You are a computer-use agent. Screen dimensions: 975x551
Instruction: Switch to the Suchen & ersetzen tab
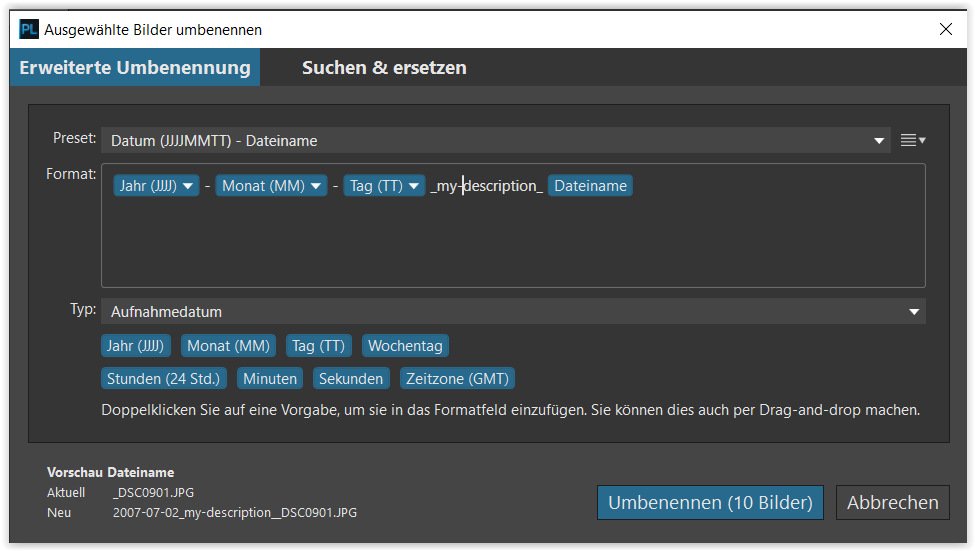384,68
